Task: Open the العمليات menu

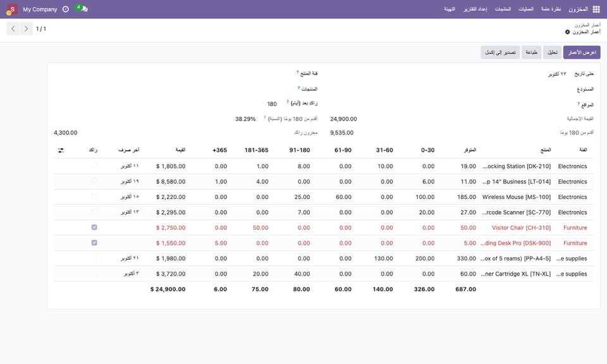Action: [x=525, y=9]
